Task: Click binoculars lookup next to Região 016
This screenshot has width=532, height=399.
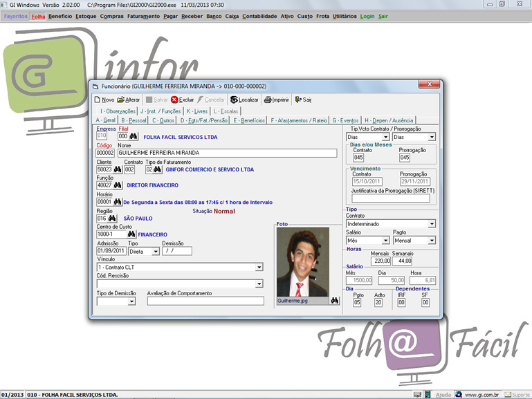Action: pos(112,219)
